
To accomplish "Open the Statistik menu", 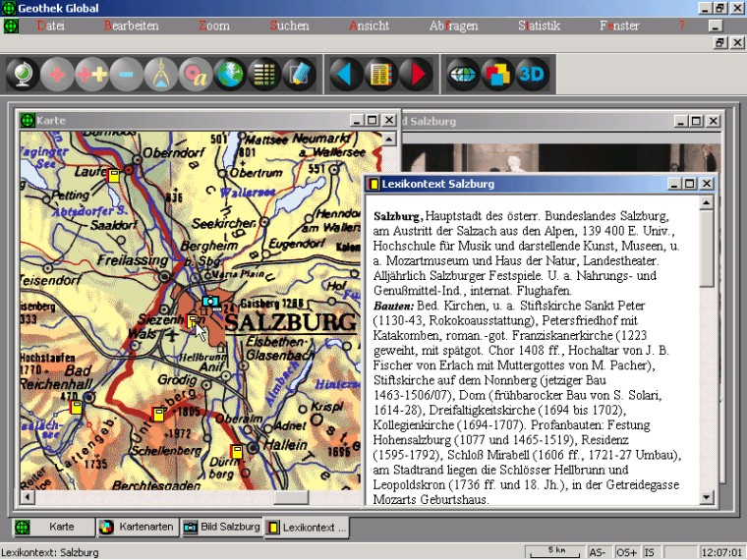I will tap(539, 26).
